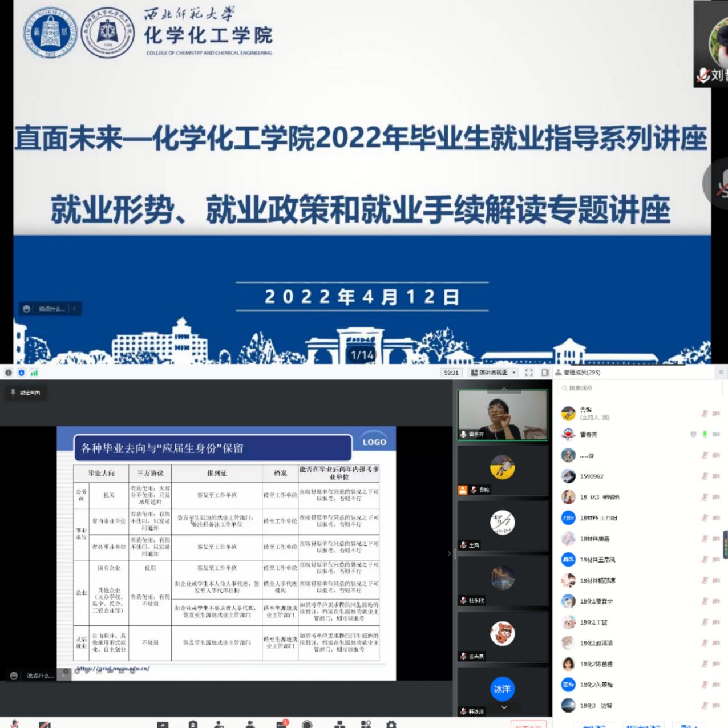Enter fullscreen using the fullscreen icon
728x728 pixels.
[x=529, y=373]
